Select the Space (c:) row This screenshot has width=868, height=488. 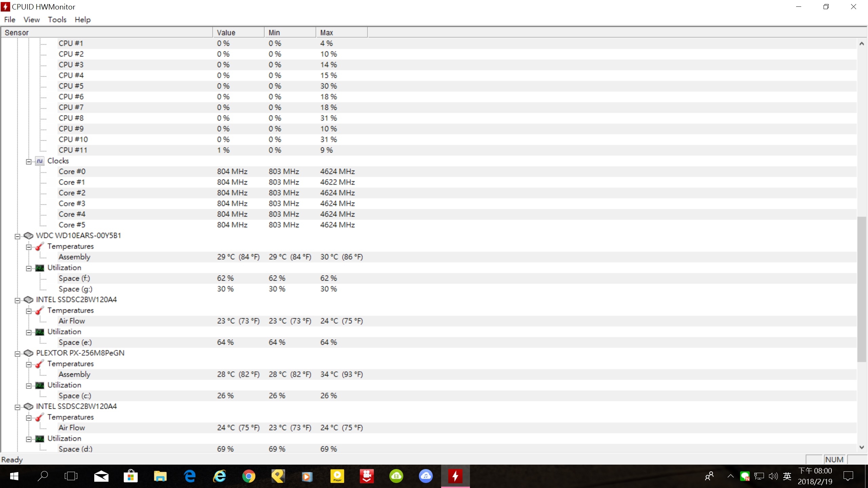(457, 396)
